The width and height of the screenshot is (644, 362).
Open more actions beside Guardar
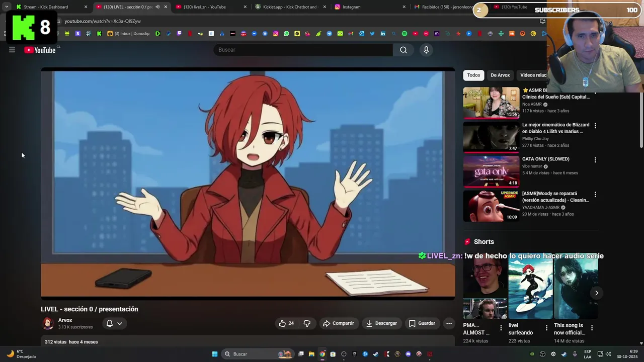449,323
